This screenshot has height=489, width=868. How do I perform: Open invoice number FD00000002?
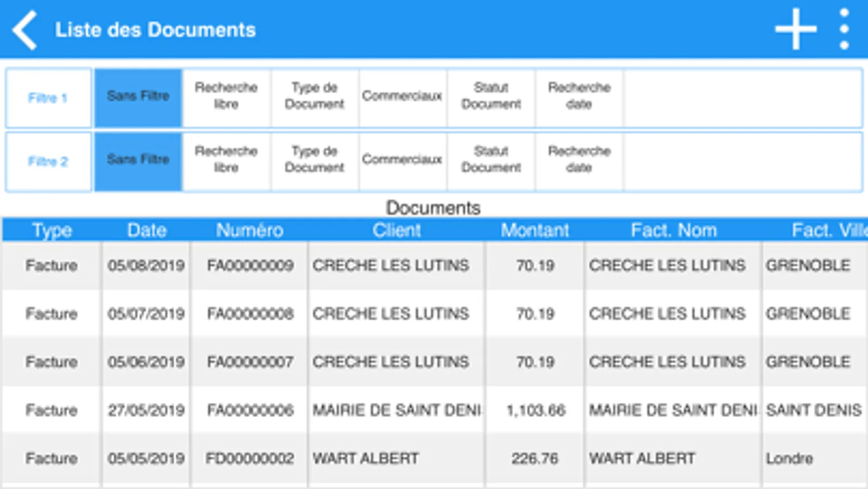click(250, 459)
